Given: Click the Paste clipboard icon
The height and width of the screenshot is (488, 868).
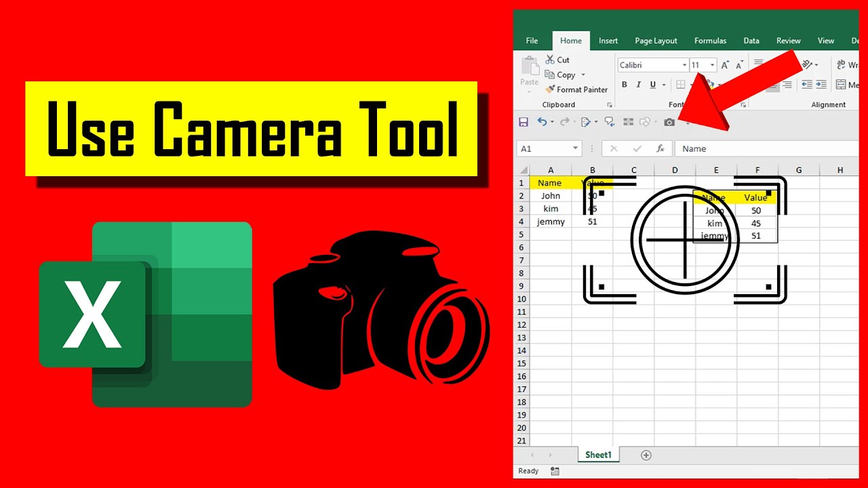Looking at the screenshot, I should pos(530,66).
